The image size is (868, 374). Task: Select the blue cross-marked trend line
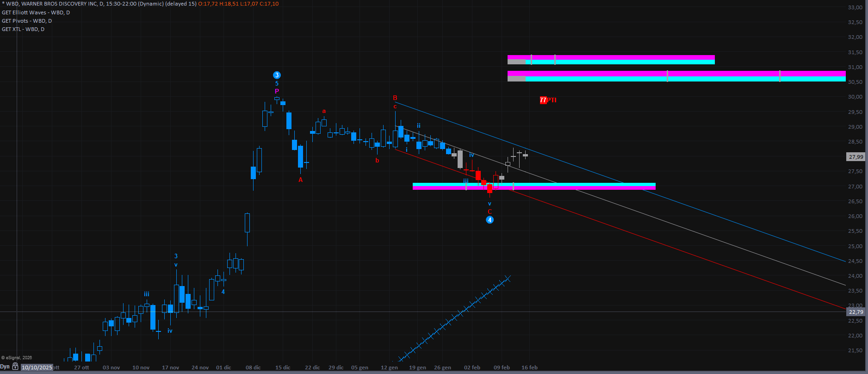pos(453,318)
